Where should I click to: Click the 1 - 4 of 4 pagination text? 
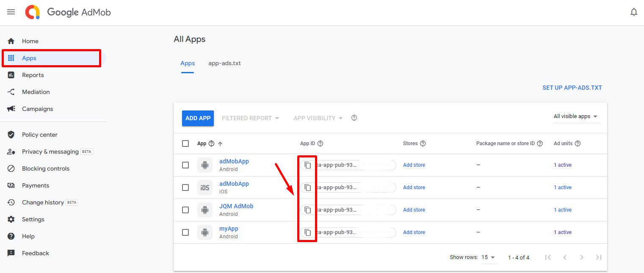click(x=519, y=257)
